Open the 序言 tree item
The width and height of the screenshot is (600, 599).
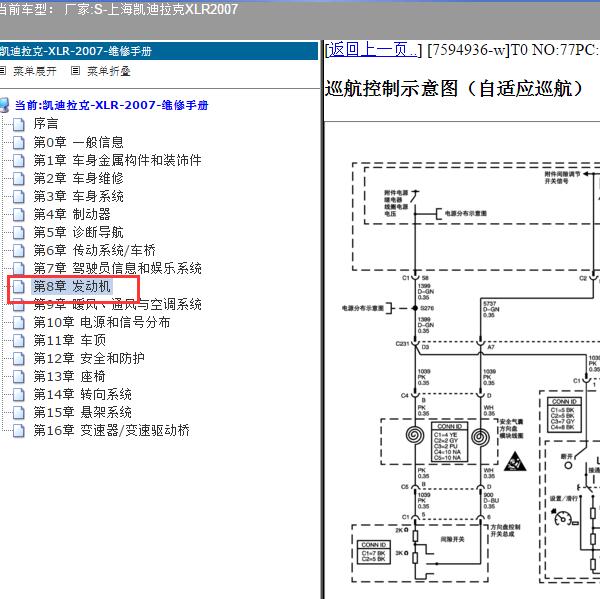pyautogui.click(x=46, y=124)
